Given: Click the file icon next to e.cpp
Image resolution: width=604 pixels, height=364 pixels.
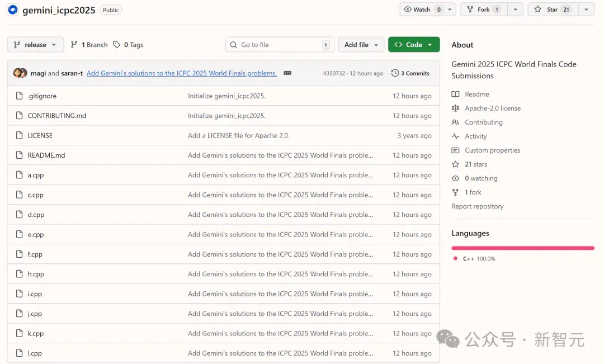Looking at the screenshot, I should pos(19,234).
